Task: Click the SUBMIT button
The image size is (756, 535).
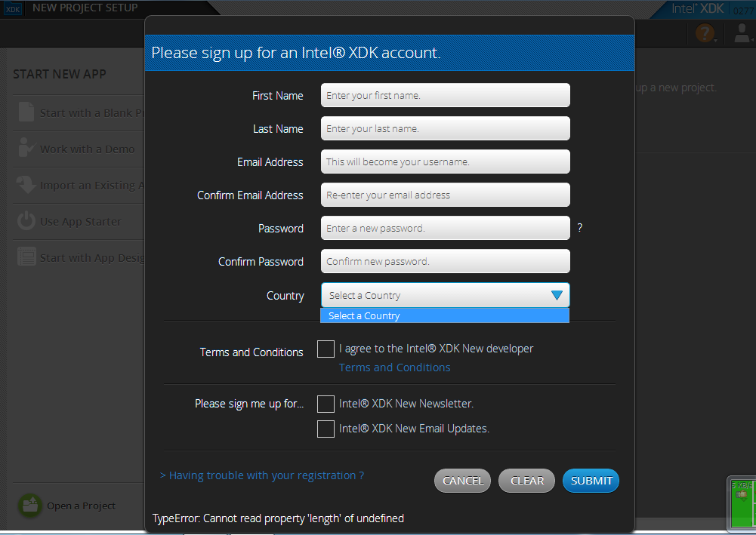Action: [x=591, y=481]
